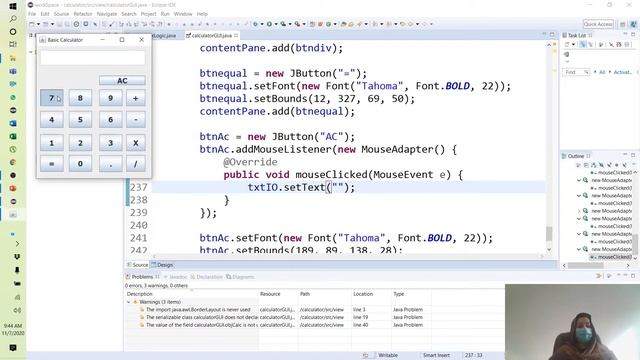Image resolution: width=640 pixels, height=360 pixels.
Task: Switch to the Design tab below the editor
Action: click(x=162, y=265)
